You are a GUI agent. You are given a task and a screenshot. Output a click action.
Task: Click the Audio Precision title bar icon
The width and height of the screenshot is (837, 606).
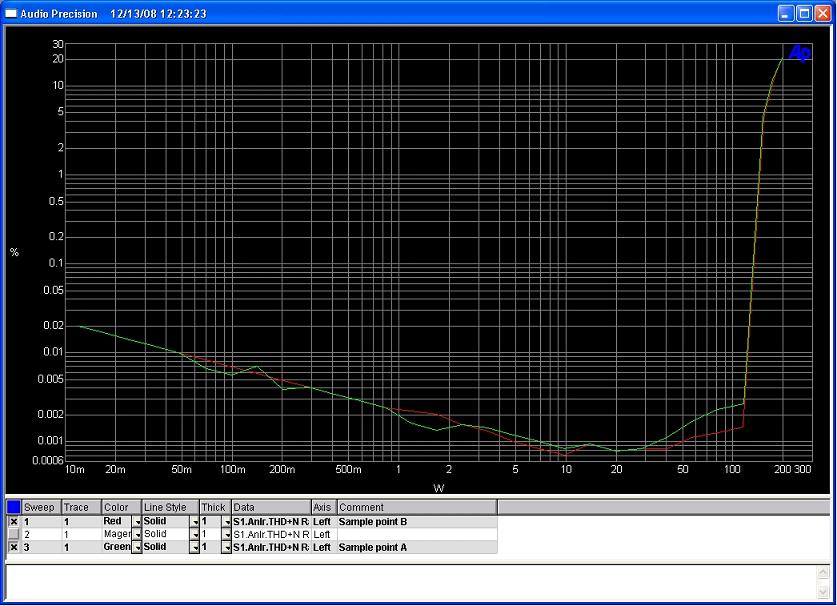pos(12,14)
